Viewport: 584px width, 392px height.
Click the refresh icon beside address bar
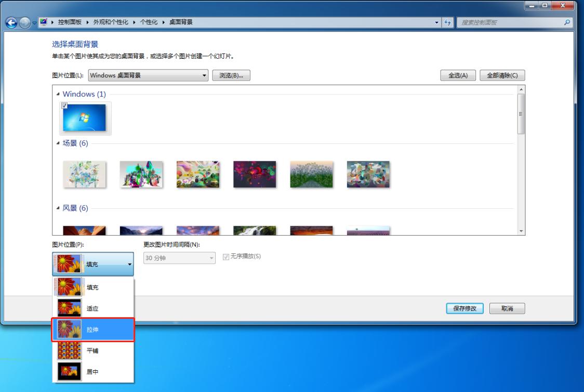tap(447, 22)
